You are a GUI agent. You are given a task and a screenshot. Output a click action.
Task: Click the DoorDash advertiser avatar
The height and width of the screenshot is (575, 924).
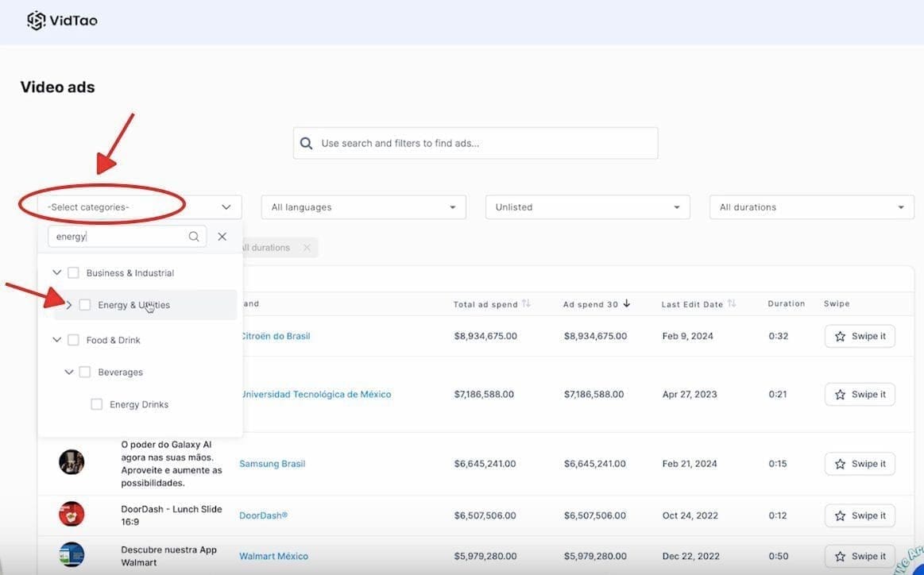(x=72, y=515)
